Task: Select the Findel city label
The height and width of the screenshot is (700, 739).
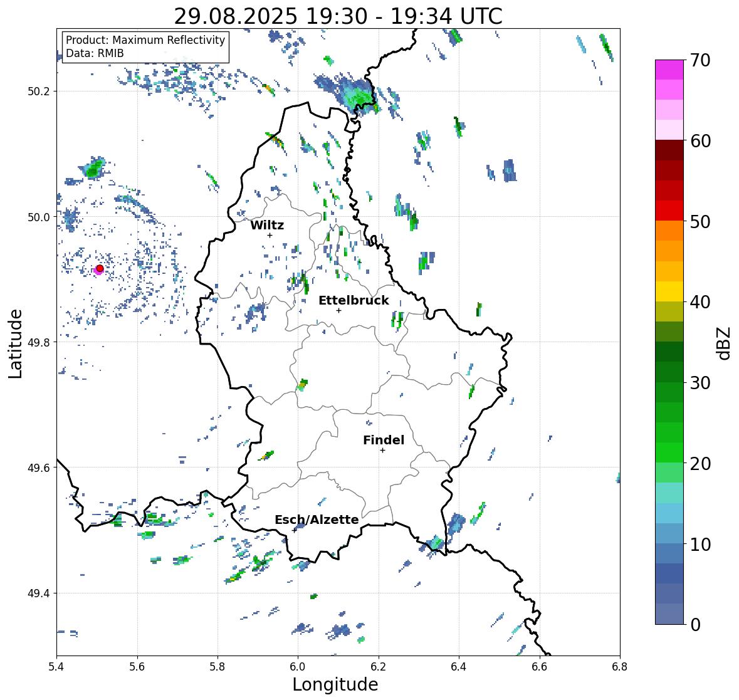Action: [x=384, y=440]
